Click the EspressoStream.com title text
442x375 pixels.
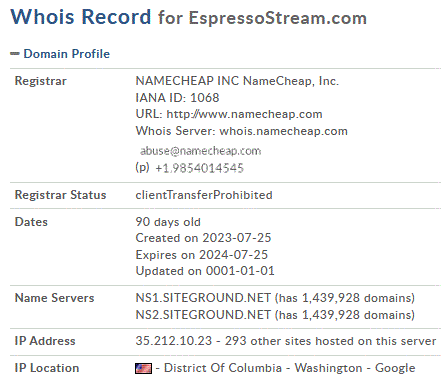click(x=278, y=18)
